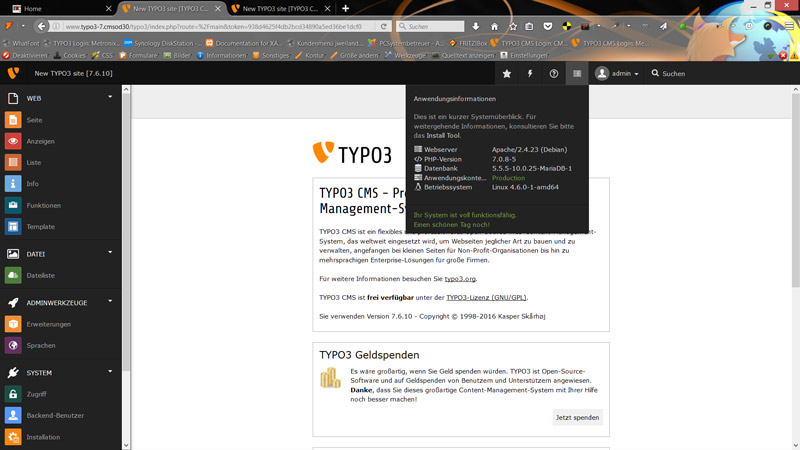Open the help question mark icon
800x450 pixels.
pyautogui.click(x=554, y=73)
